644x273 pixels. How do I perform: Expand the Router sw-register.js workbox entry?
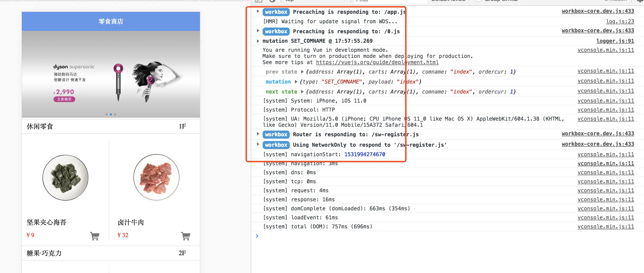coord(258,134)
